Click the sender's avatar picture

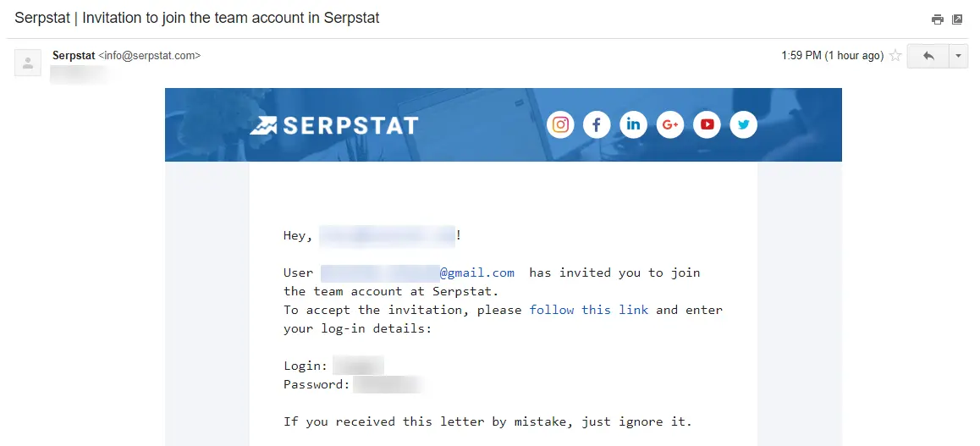tap(27, 63)
